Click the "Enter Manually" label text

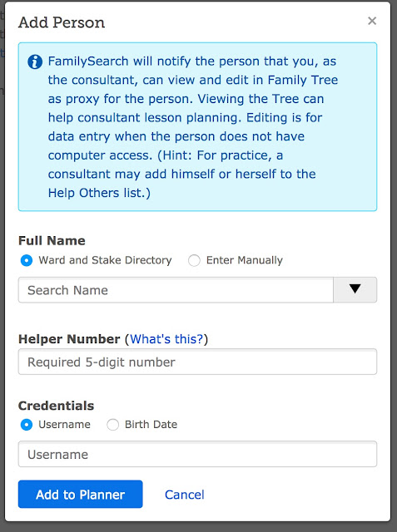[x=245, y=260]
